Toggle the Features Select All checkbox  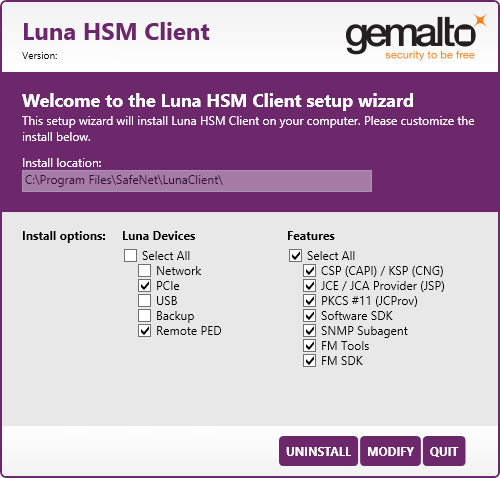[295, 256]
